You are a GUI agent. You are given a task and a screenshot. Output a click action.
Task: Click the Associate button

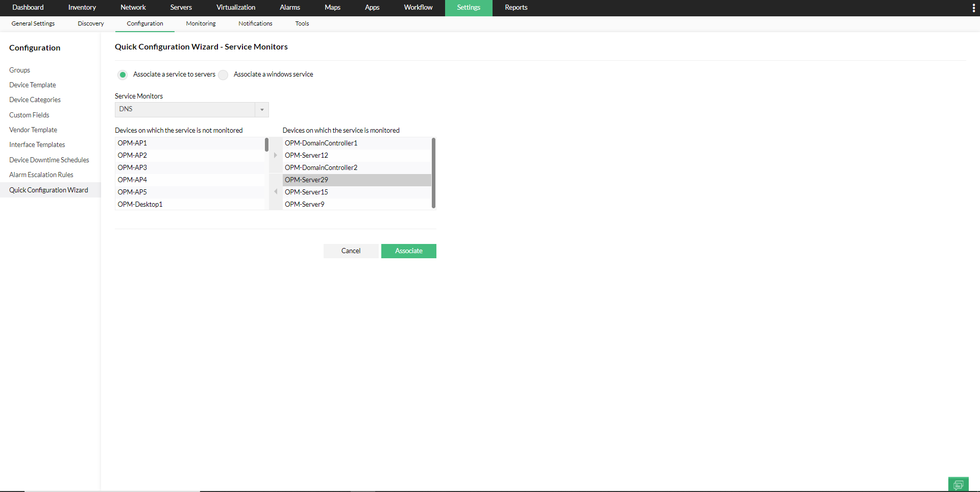(x=408, y=251)
